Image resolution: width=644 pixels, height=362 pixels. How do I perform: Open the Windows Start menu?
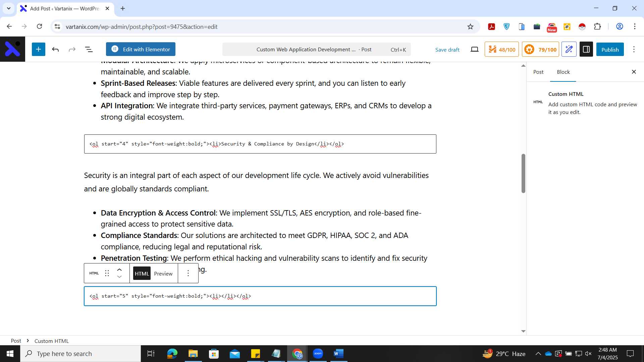[x=10, y=354]
